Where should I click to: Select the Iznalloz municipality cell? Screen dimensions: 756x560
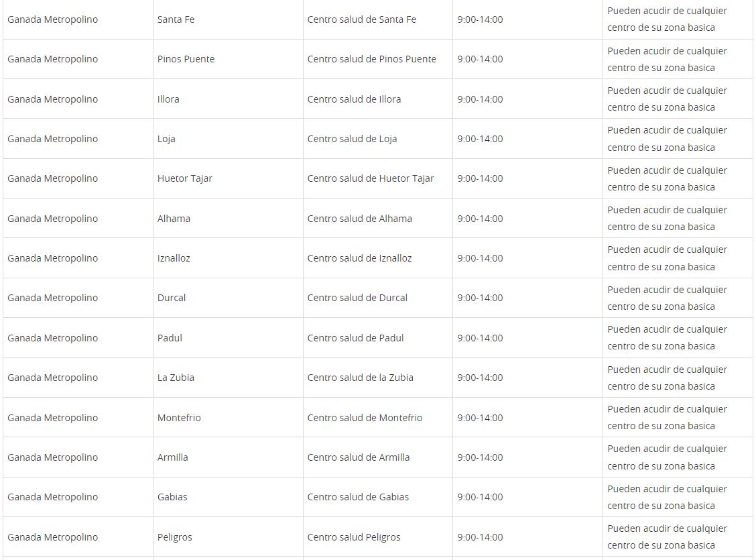point(174,258)
